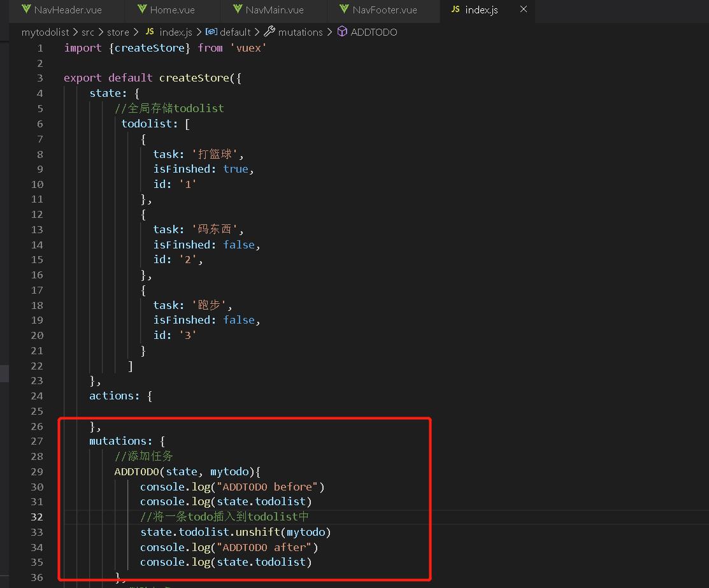This screenshot has width=709, height=588.
Task: Go to the NavFooter.vue tab
Action: click(x=384, y=10)
